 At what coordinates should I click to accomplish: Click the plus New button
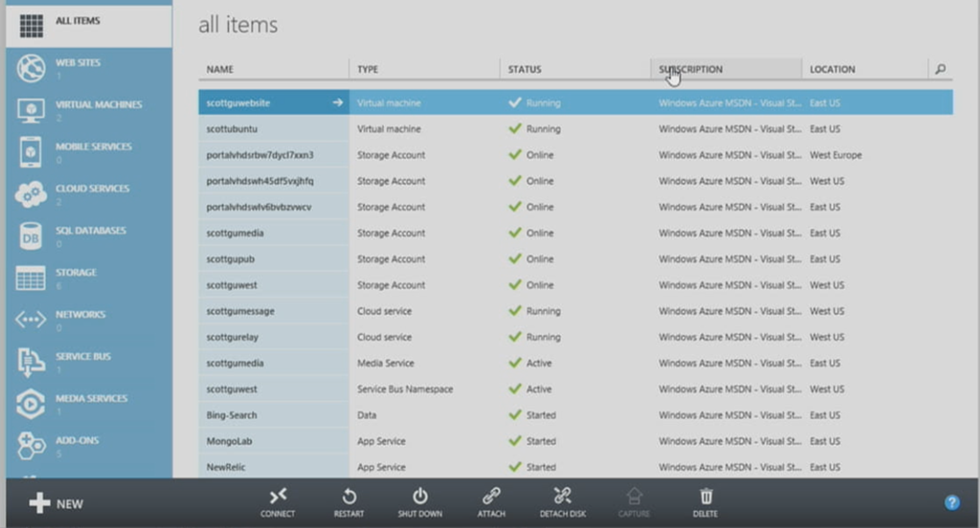pos(56,503)
